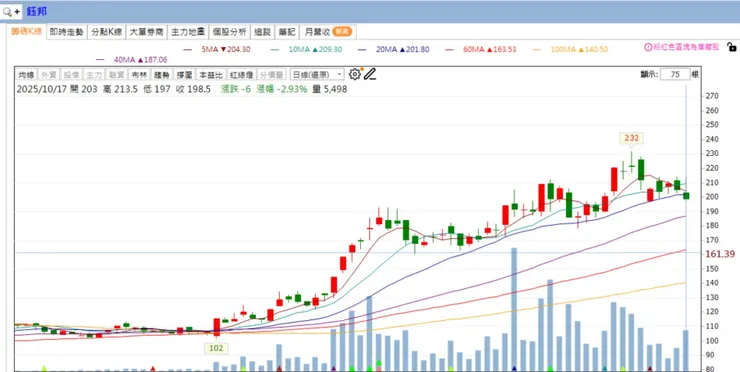
Task: Open the 筆記 tab
Action: click(286, 32)
